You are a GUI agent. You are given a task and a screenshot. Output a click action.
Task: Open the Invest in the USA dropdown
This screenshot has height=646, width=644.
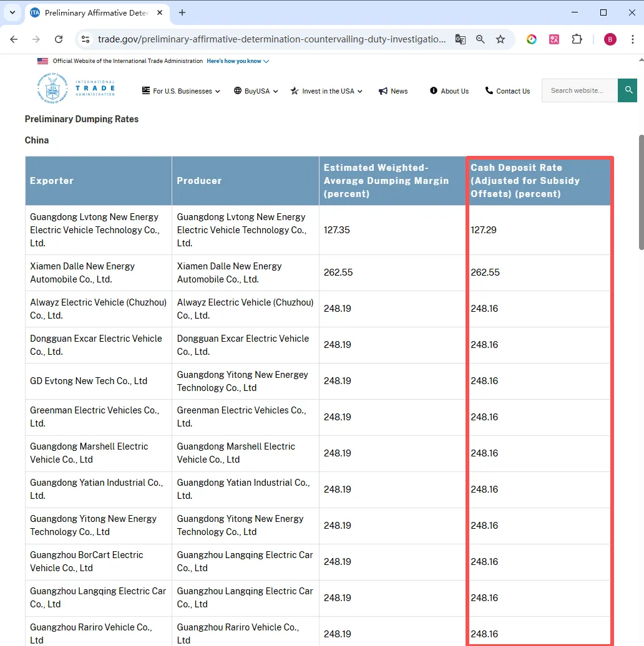coord(326,91)
